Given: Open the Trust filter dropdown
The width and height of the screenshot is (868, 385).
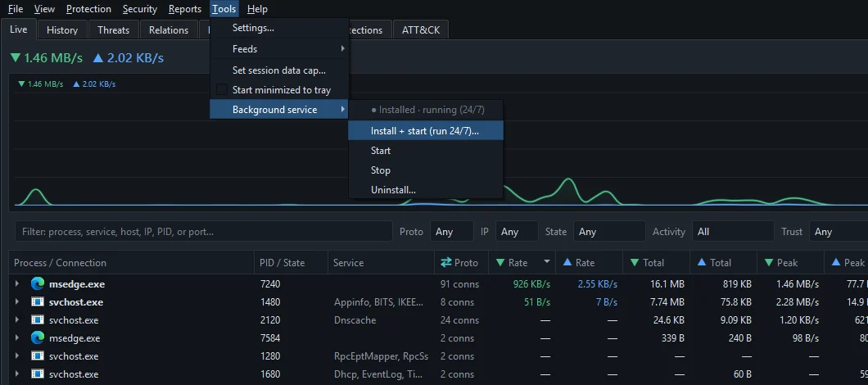Looking at the screenshot, I should click(838, 232).
